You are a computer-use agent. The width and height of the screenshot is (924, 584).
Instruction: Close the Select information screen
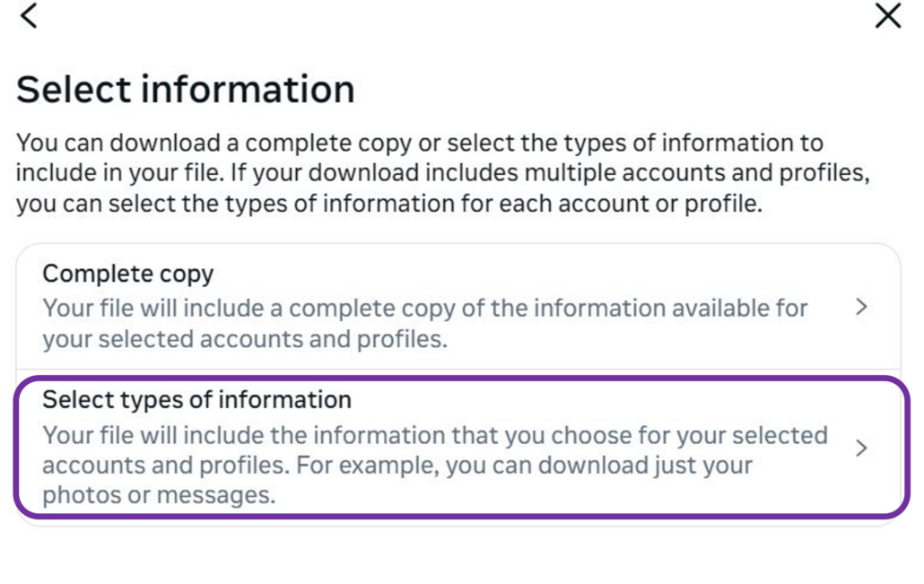coord(887,15)
